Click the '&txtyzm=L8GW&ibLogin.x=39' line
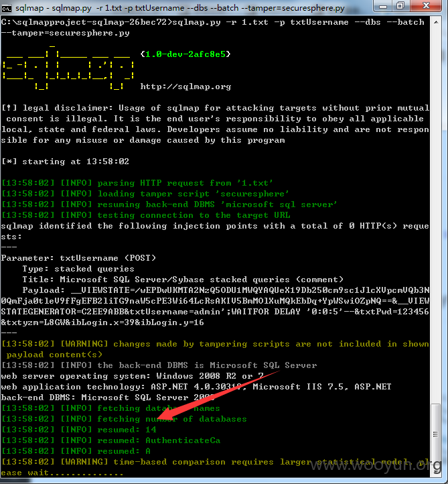Screen dimensions: 448x484 (x=102, y=322)
